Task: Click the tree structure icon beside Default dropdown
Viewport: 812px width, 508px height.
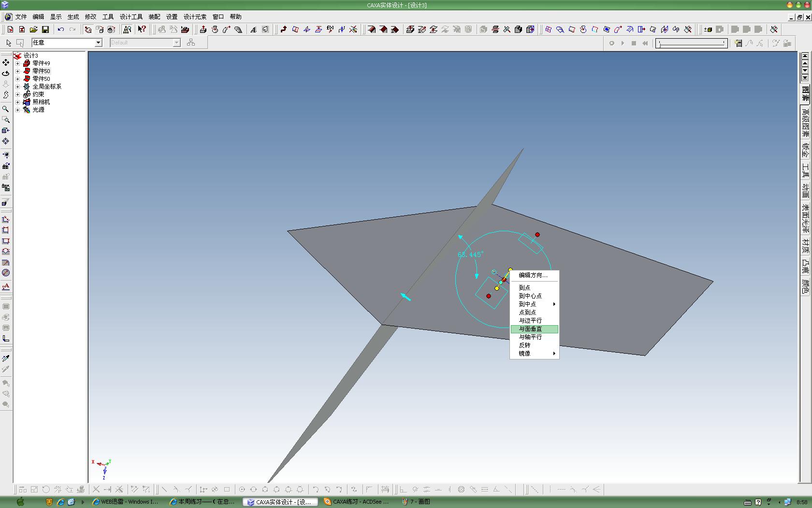Action: (191, 43)
